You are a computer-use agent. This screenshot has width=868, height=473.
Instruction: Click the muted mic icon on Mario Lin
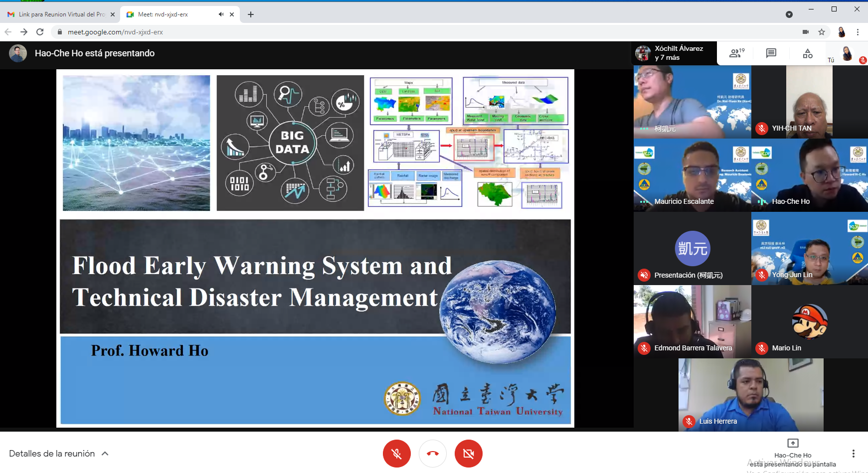tap(761, 348)
